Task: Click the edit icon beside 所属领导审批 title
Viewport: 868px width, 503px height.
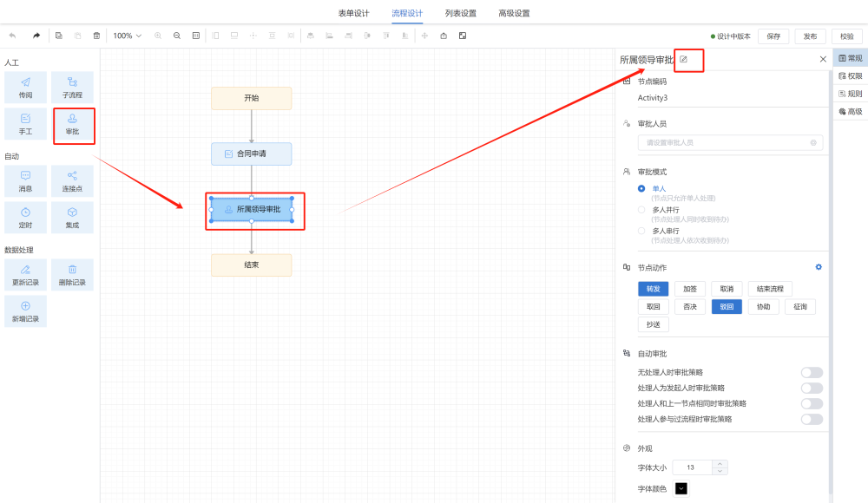Action: pyautogui.click(x=683, y=59)
